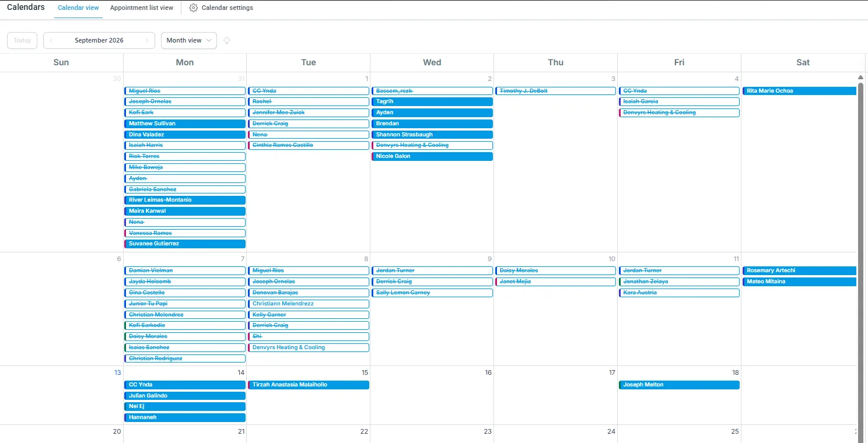Open the Isaiah Garcia appointment

[x=679, y=101]
